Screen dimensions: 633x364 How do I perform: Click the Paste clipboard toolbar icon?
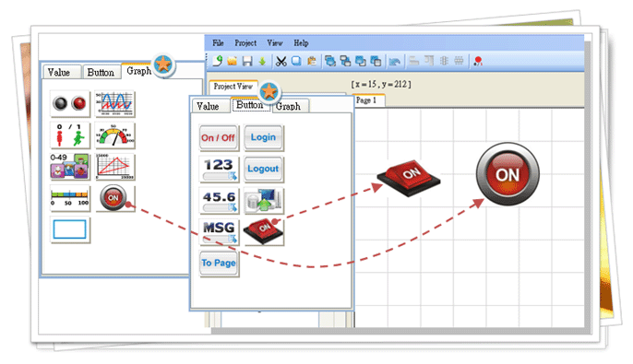pos(312,61)
